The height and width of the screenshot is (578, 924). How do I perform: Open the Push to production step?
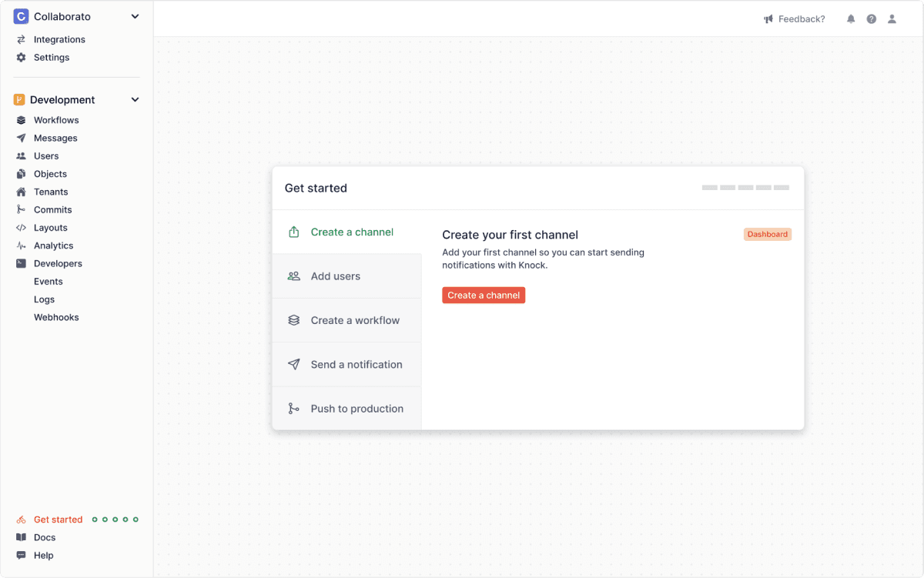[x=357, y=409]
